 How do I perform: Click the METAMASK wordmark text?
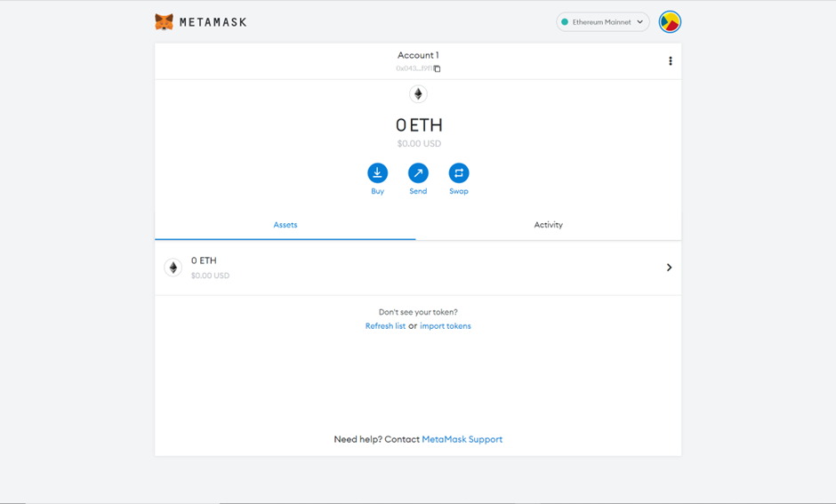[213, 22]
